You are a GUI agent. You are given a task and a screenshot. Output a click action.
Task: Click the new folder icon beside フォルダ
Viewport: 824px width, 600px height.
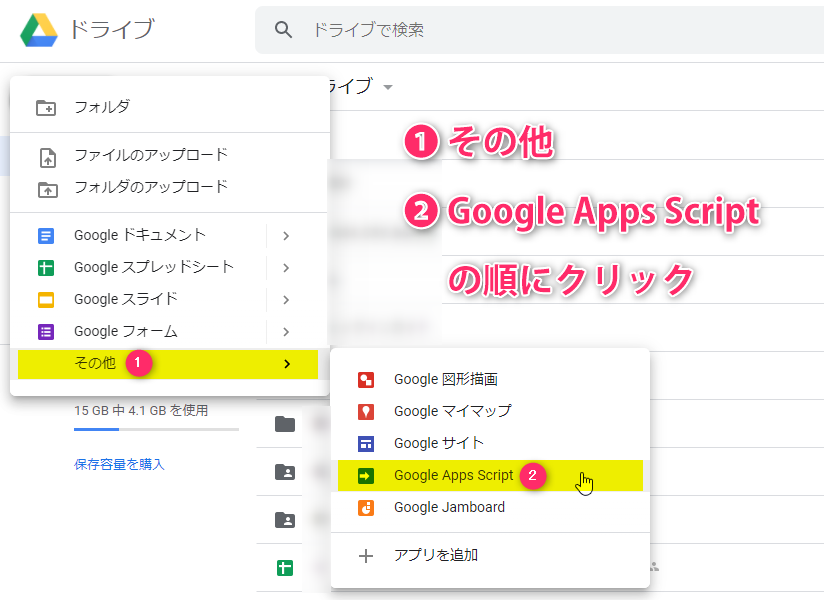tap(46, 108)
